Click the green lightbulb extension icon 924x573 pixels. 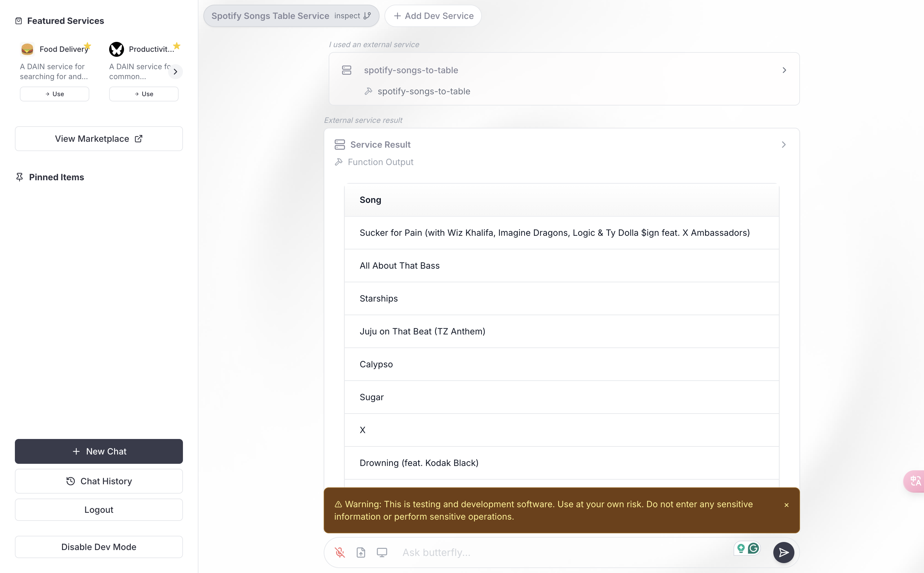(741, 548)
